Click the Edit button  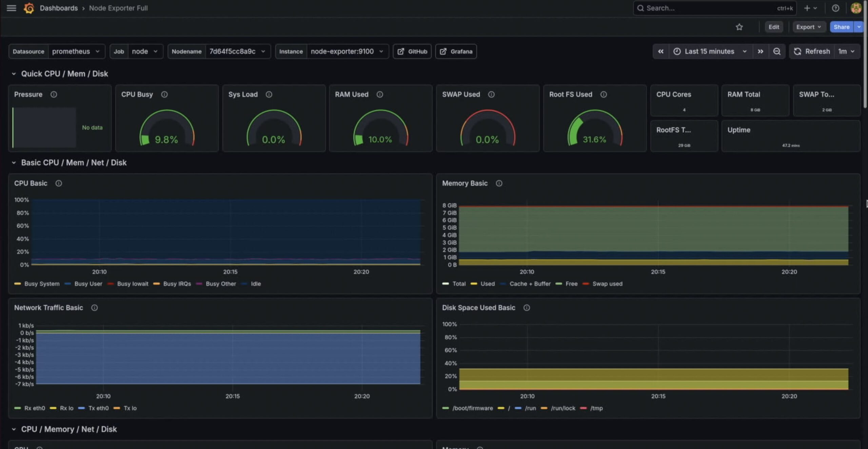(x=773, y=27)
